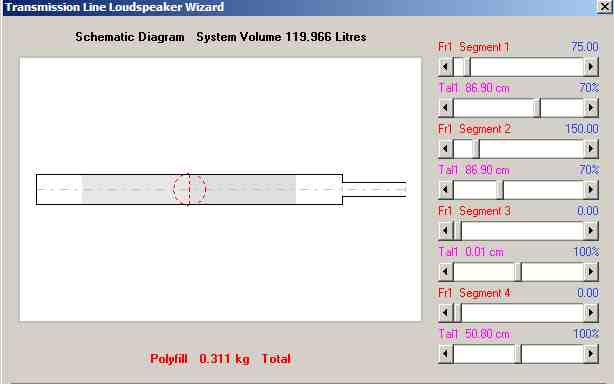The width and height of the screenshot is (614, 384).
Task: Click thumb of Tal1 0.01 cm slider
Action: pyautogui.click(x=518, y=272)
